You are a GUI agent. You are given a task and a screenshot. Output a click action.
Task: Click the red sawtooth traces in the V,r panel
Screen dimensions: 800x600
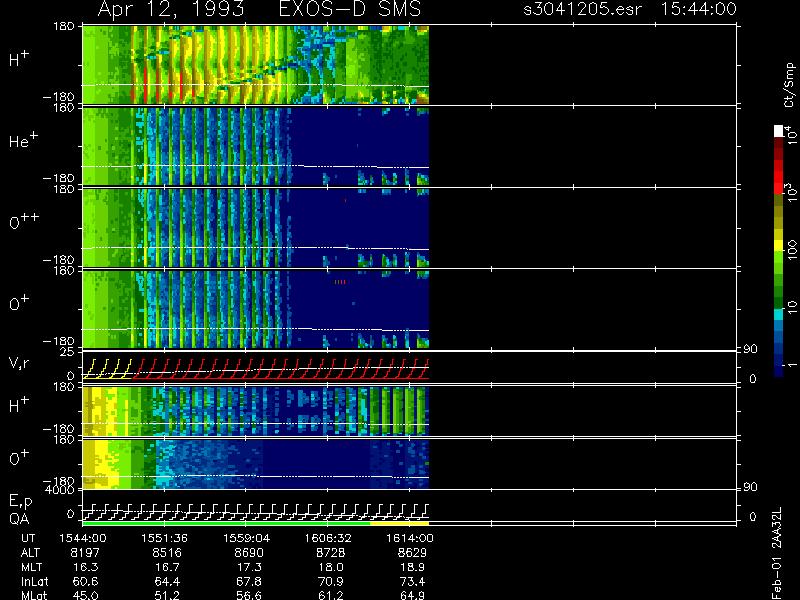point(281,368)
